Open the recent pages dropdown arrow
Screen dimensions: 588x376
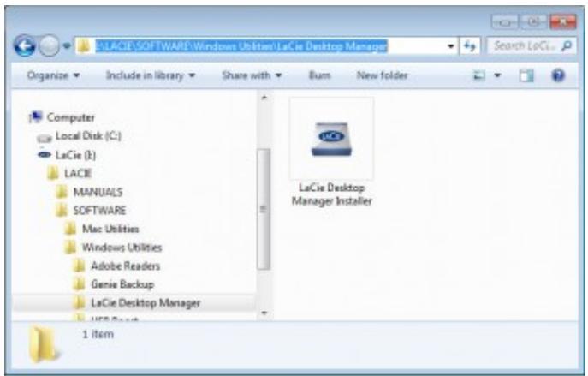[x=67, y=46]
